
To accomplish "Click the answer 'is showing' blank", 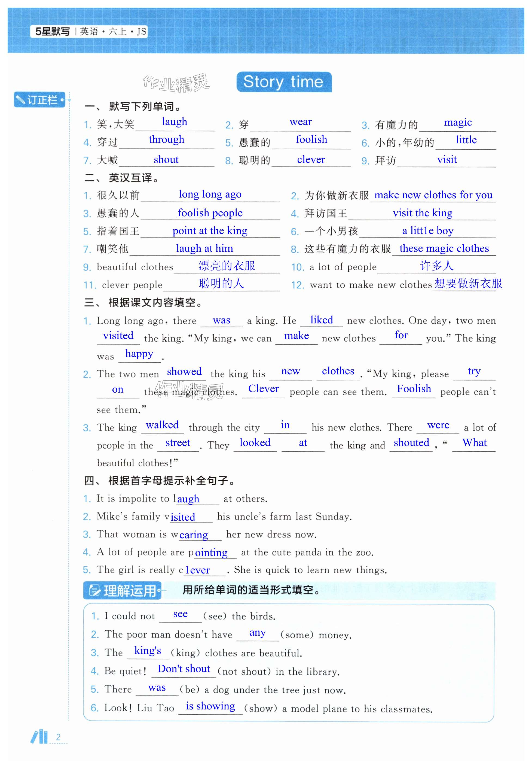I will click(210, 706).
